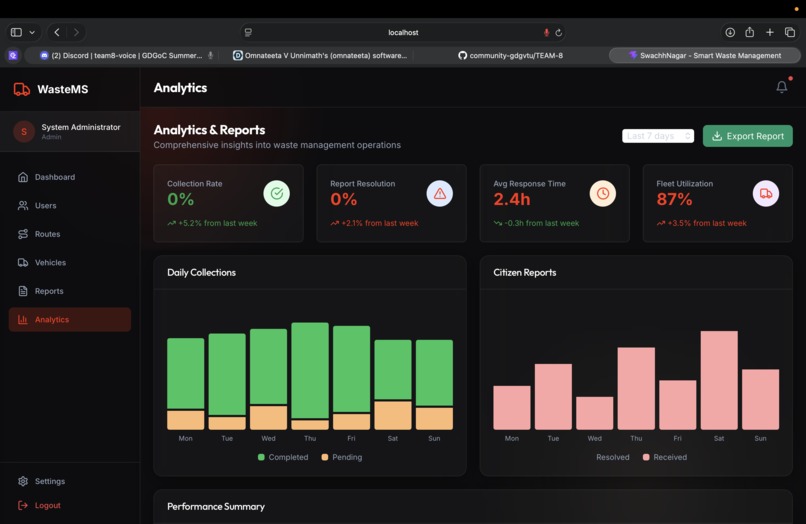Open Dashboard in the sidebar

click(x=70, y=177)
